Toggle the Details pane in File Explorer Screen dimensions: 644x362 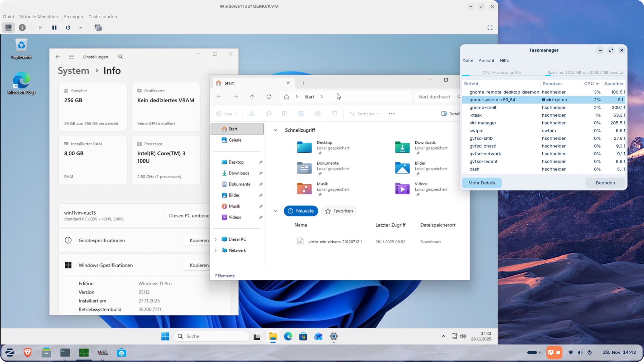click(444, 114)
